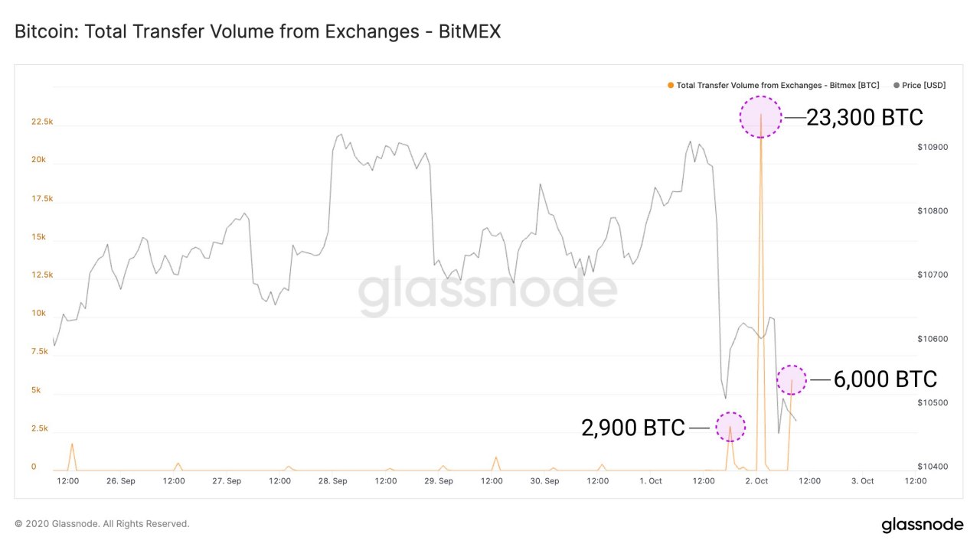Click the 6,000 BTC circled spike marker
Viewport: 980px width, 550px height.
(792, 379)
